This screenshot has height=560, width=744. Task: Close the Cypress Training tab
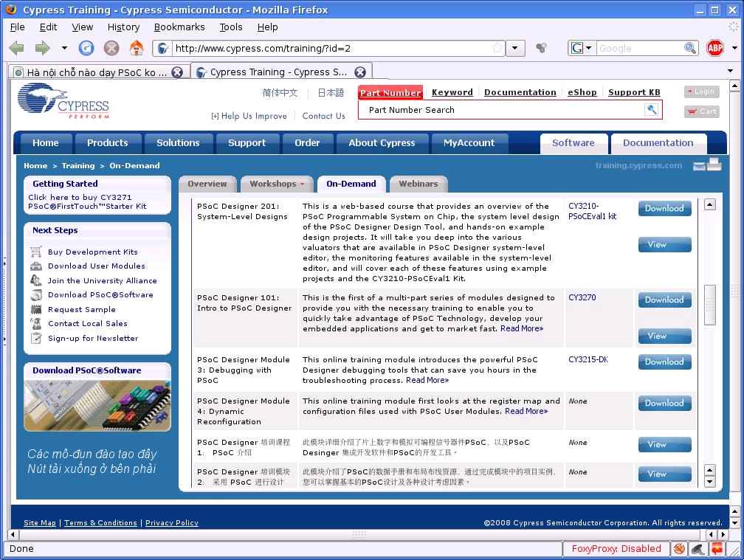(x=360, y=72)
